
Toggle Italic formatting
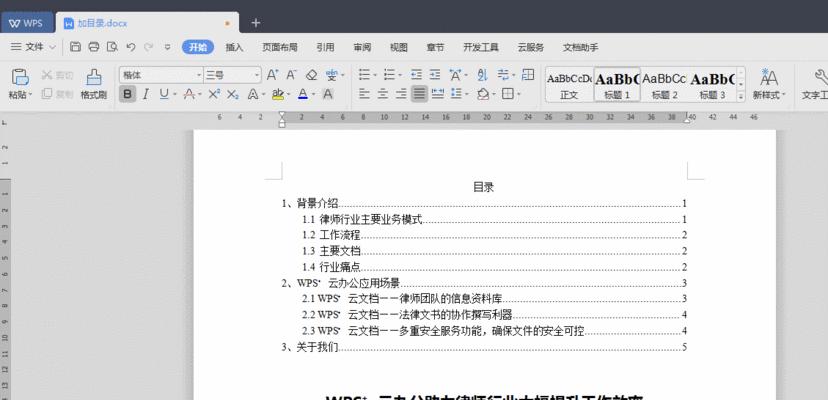(146, 94)
